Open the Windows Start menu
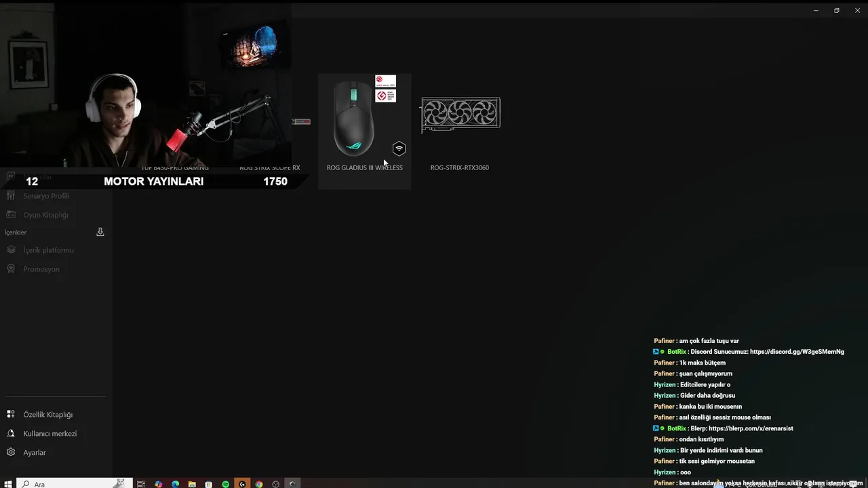The width and height of the screenshot is (868, 488). [7, 484]
